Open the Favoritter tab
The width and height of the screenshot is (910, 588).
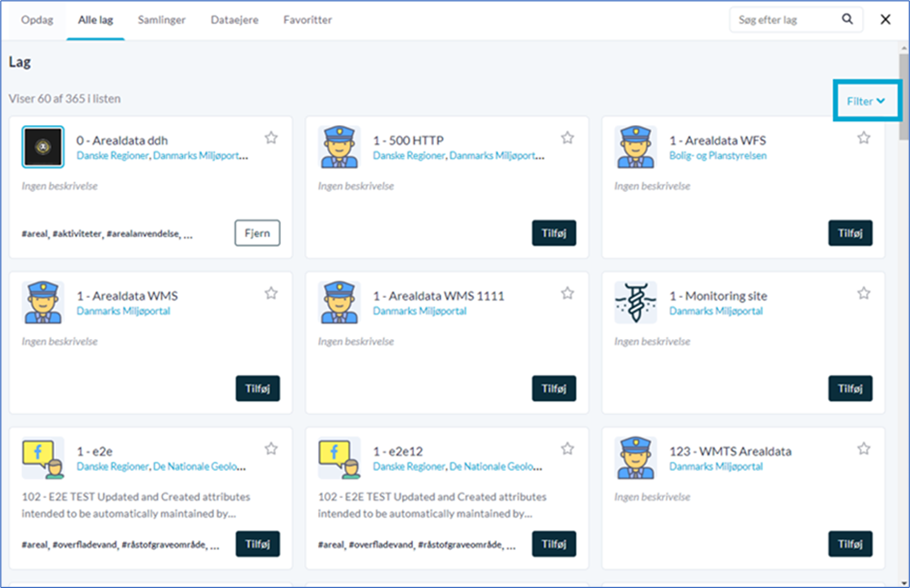pos(308,20)
